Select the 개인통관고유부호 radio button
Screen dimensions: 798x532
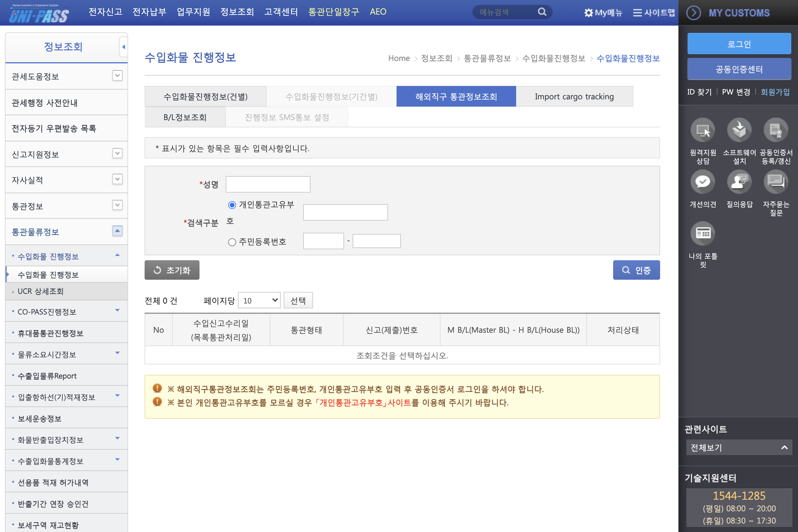[x=232, y=205]
